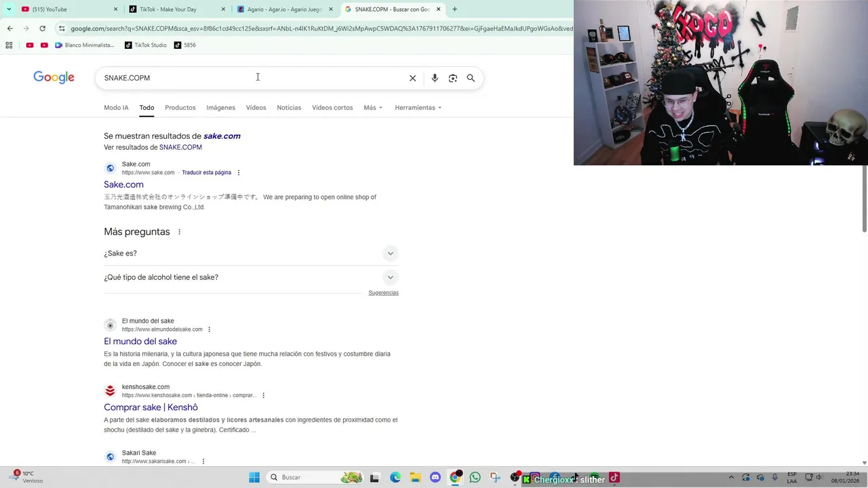The image size is (868, 488).
Task: Clear the search box with the X icon
Action: [412, 78]
